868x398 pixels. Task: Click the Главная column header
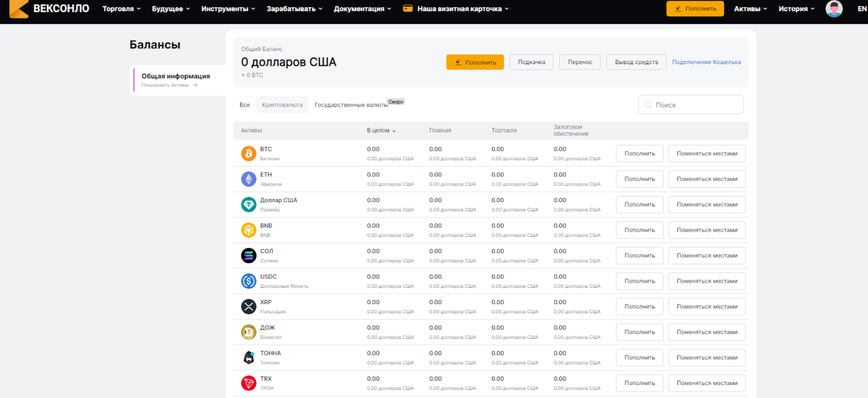coord(440,130)
